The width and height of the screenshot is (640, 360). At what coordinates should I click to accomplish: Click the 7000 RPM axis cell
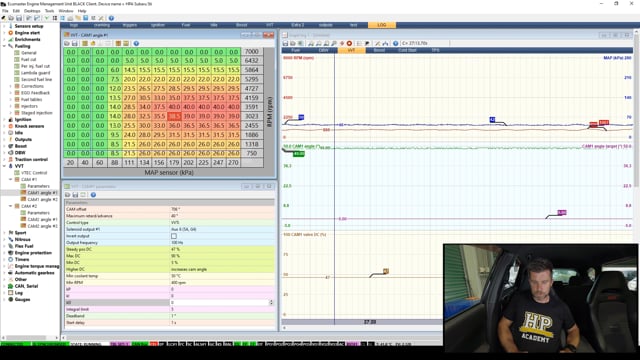[x=251, y=51]
